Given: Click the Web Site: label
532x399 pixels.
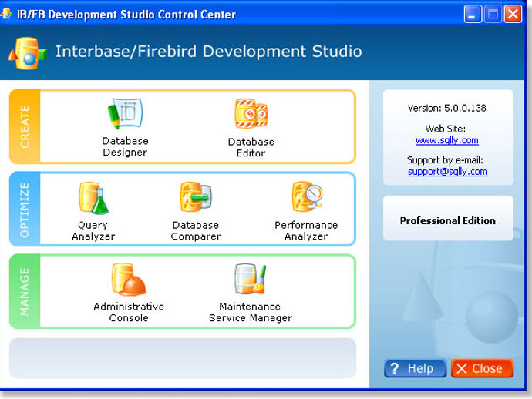Looking at the screenshot, I should pyautogui.click(x=446, y=129).
